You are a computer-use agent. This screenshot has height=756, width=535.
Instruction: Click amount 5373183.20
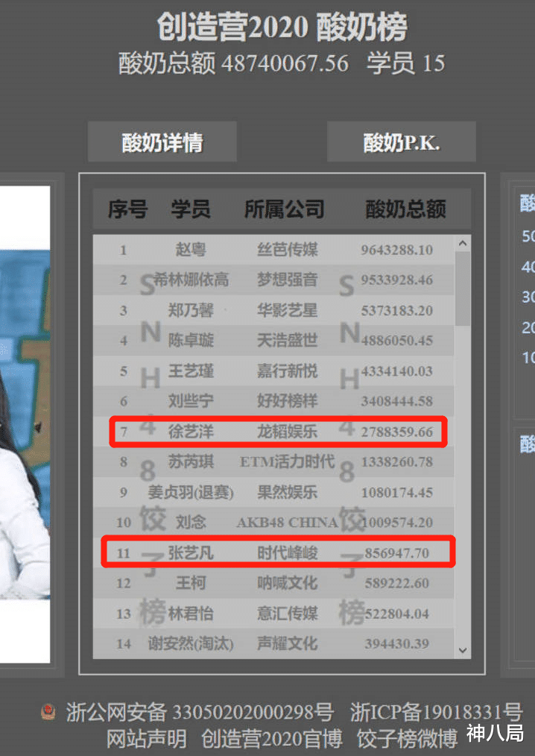tap(396, 310)
